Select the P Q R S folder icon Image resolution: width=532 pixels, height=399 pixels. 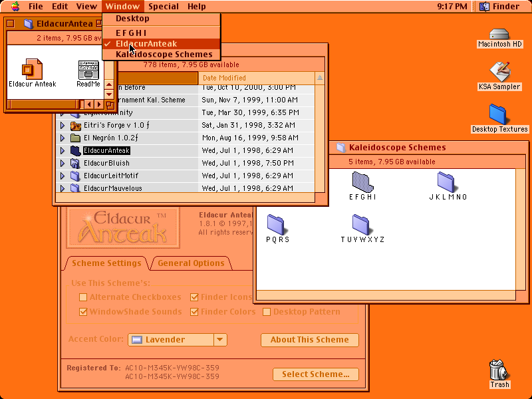[x=276, y=225]
